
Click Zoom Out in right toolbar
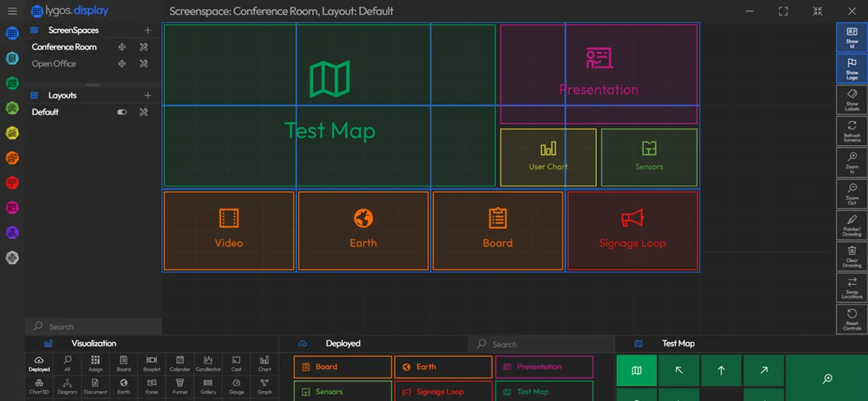[852, 194]
